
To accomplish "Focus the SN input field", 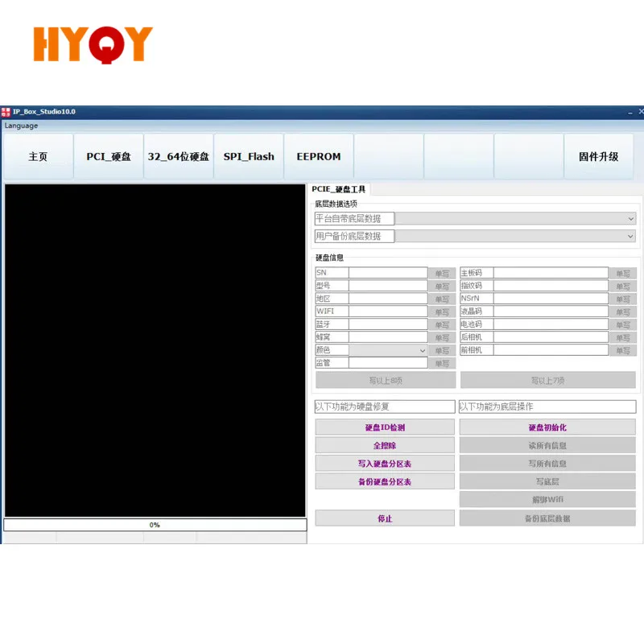I will tap(388, 273).
